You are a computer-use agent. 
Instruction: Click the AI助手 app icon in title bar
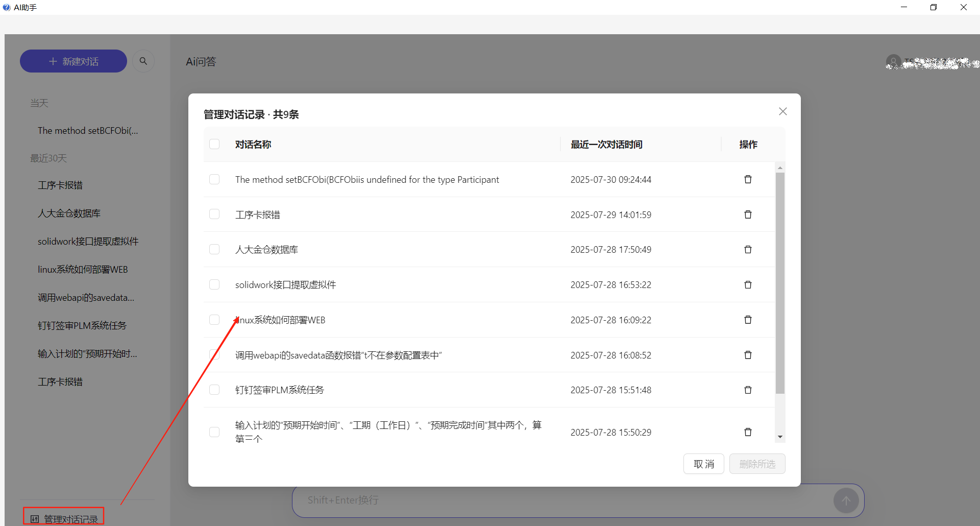coord(7,7)
